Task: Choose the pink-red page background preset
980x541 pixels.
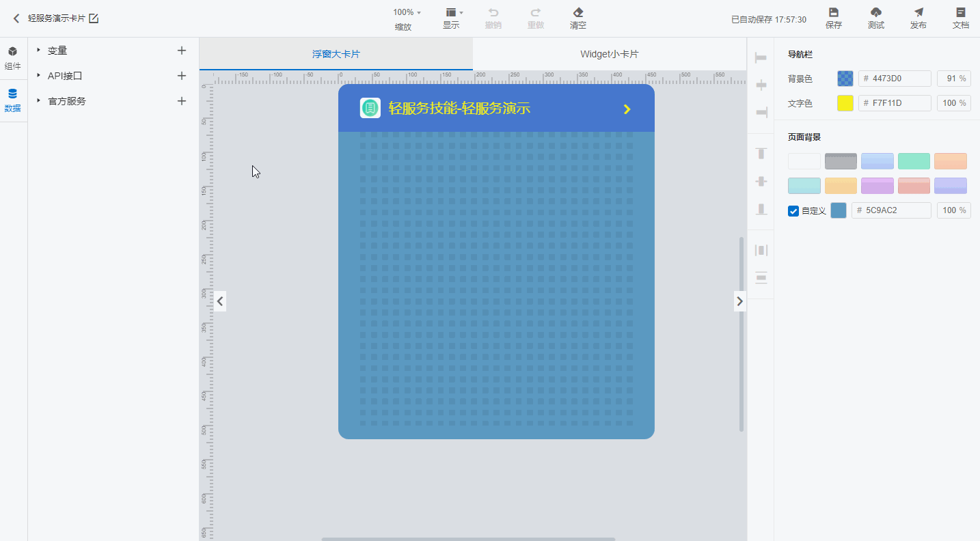Action: click(x=914, y=186)
